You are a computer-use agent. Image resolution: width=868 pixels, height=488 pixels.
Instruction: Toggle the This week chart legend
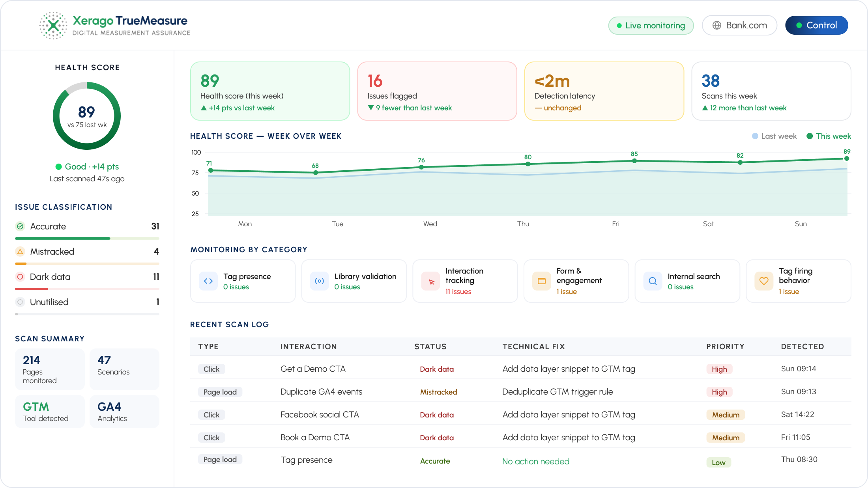[x=829, y=136]
